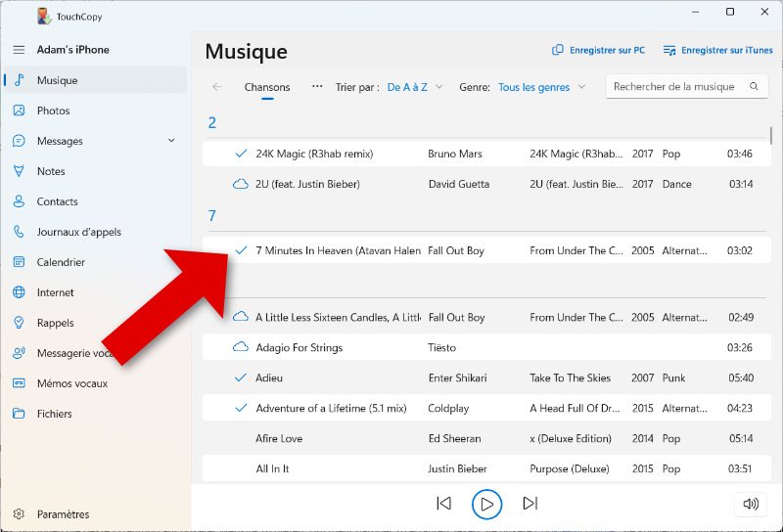Viewport: 783px width, 532px height.
Task: Expand the Messages sidebar chevron
Action: (172, 141)
